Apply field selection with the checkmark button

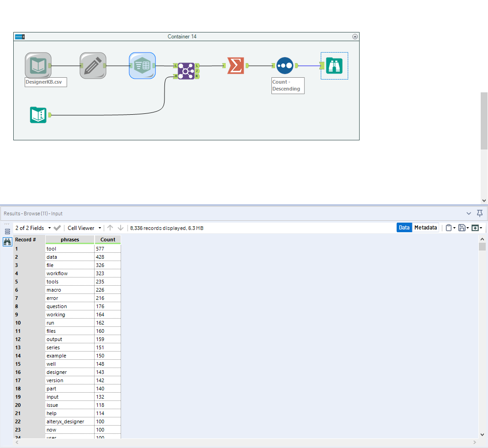coord(57,228)
